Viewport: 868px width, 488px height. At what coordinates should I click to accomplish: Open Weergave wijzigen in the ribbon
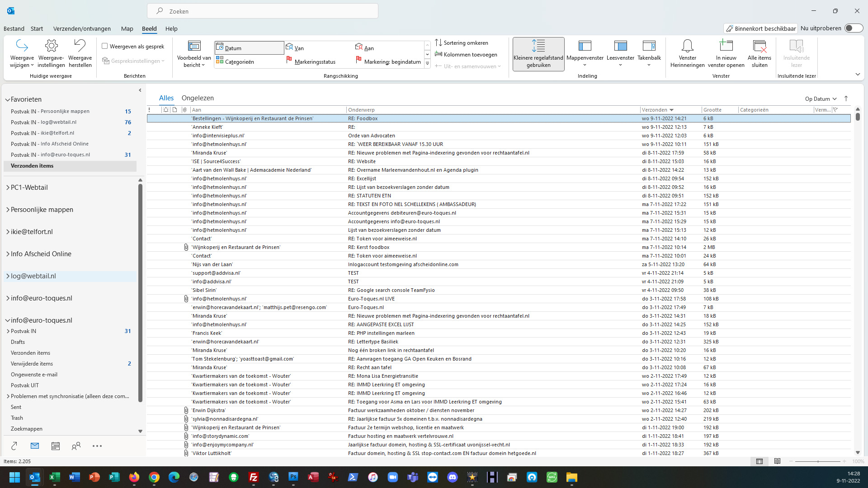click(22, 53)
